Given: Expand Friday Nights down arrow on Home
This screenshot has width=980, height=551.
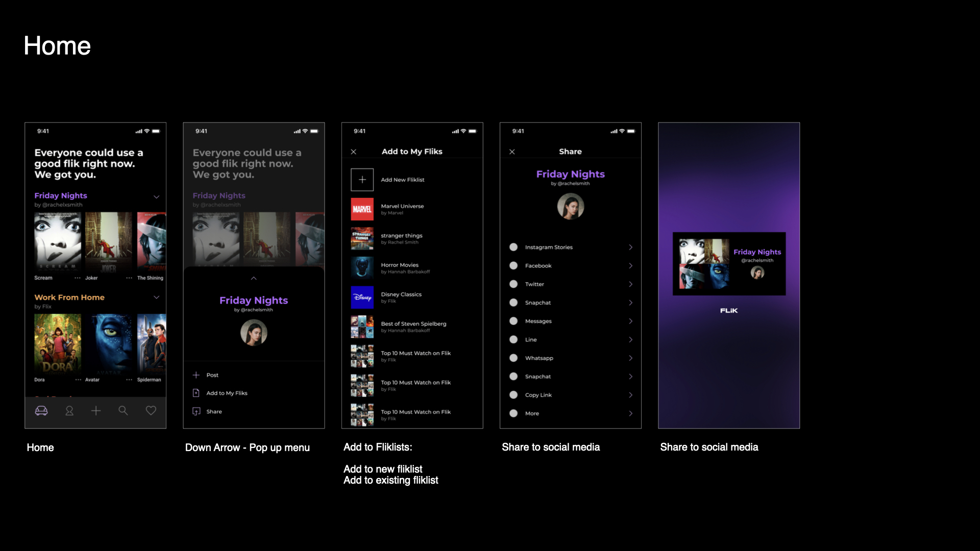Looking at the screenshot, I should pos(157,197).
